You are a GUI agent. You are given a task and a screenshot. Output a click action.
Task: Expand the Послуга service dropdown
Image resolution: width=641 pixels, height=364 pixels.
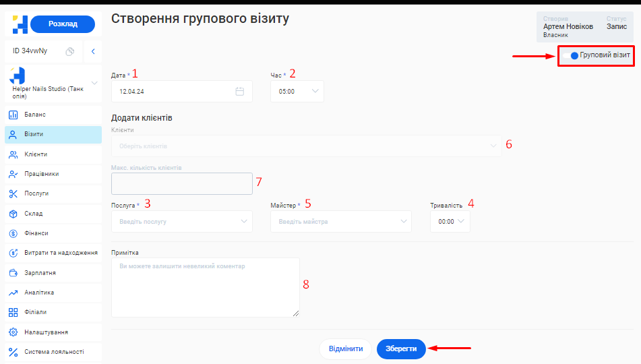(x=182, y=221)
